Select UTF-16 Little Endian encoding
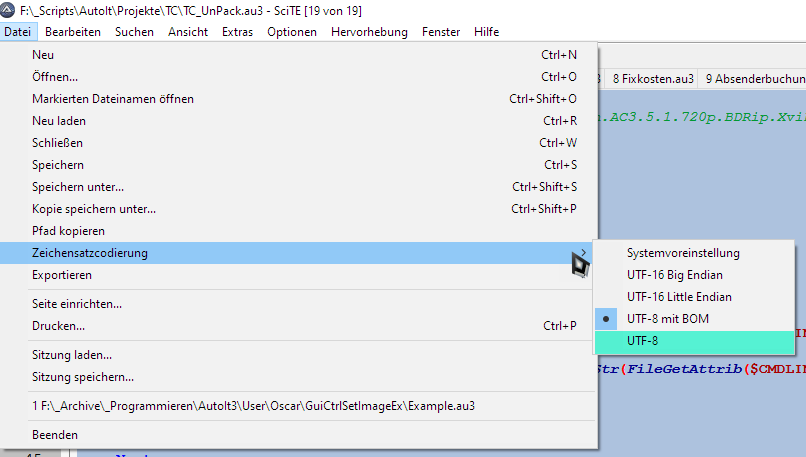Image resolution: width=806 pixels, height=457 pixels. (679, 297)
